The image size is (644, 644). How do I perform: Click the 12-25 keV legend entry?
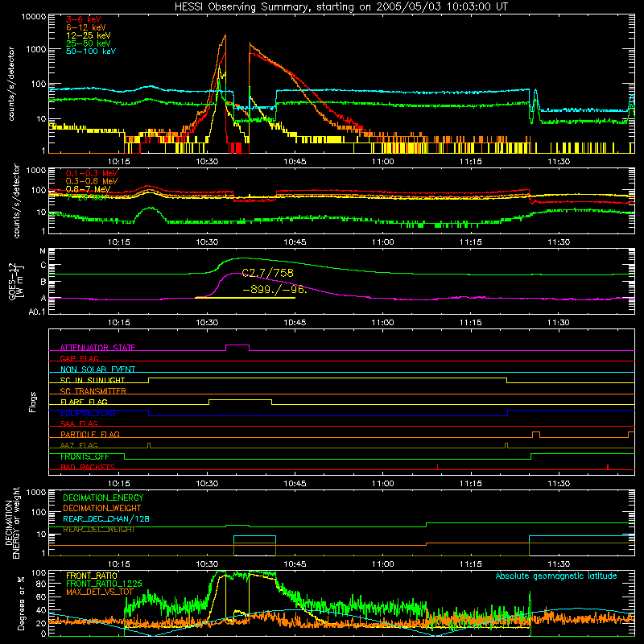(x=89, y=35)
